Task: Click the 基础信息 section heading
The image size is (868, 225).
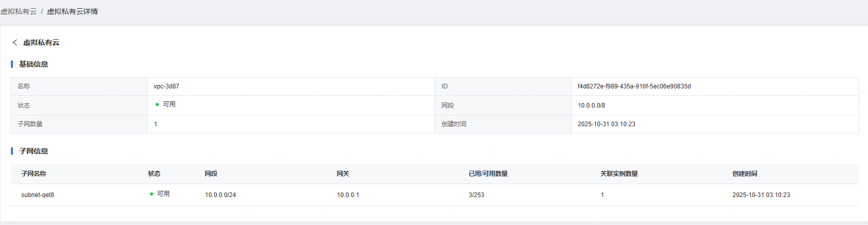Action: click(34, 64)
